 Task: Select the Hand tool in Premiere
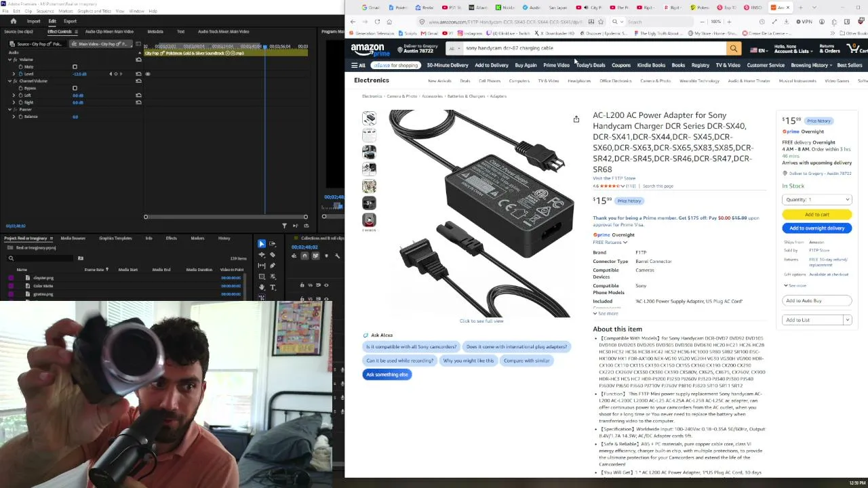pos(262,287)
